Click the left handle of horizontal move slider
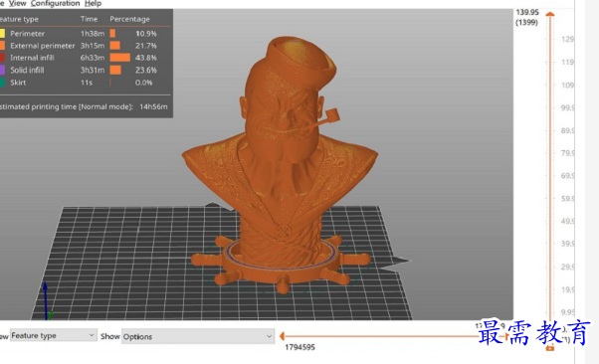This screenshot has width=599, height=364. 282,336
